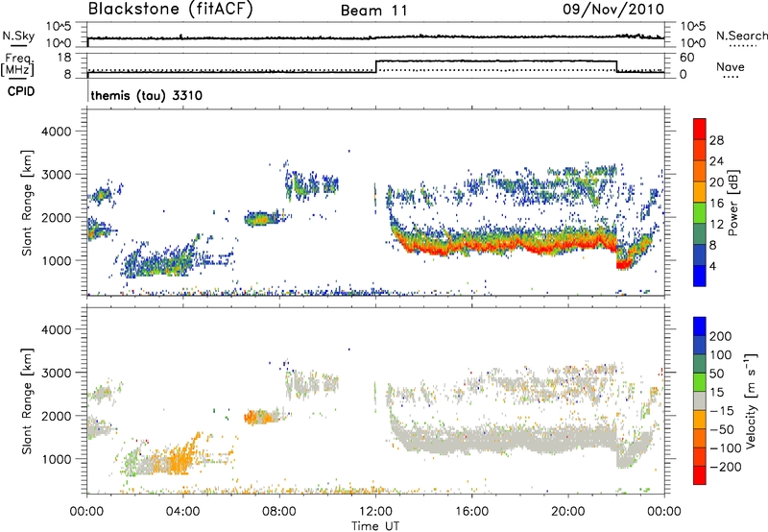This screenshot has width=768, height=532.
Task: Pick the Velocity swatch below -200
Action: click(x=700, y=475)
